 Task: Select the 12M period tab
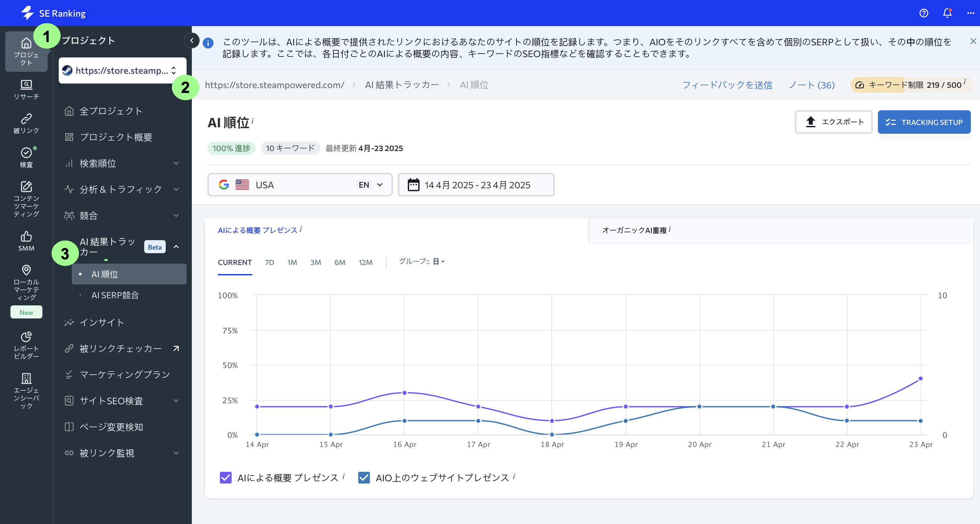(365, 262)
